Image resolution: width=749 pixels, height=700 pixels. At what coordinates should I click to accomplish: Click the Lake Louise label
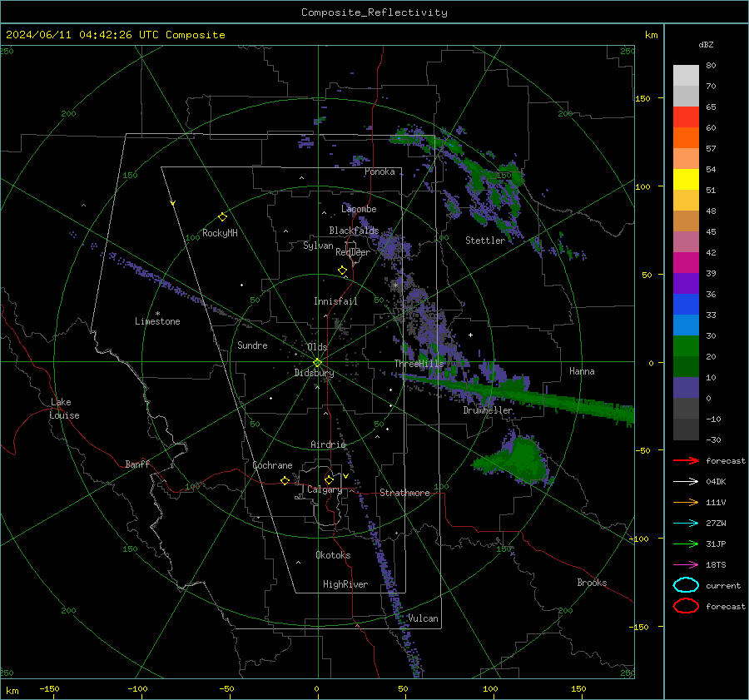64,409
